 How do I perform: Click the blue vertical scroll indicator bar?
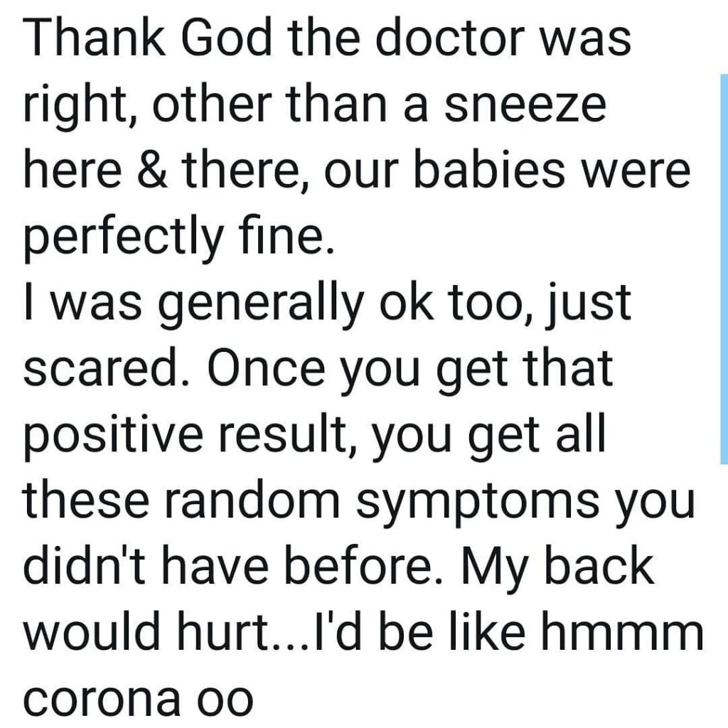(724, 268)
